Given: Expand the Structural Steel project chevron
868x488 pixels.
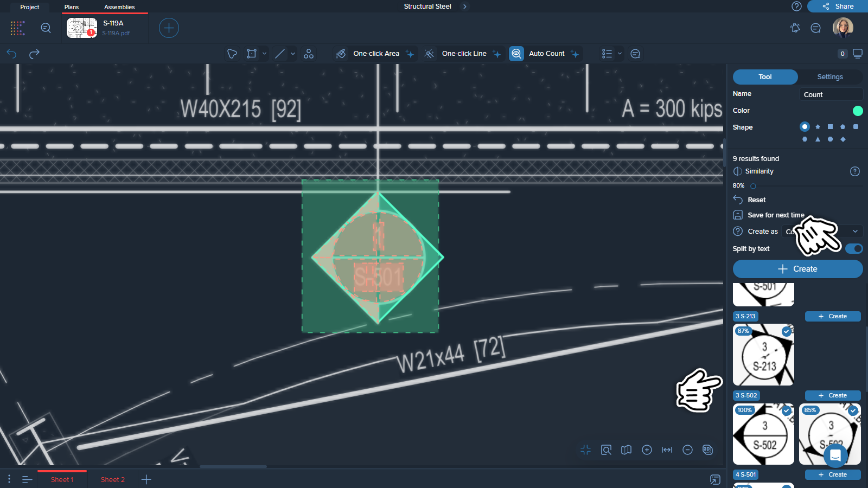Looking at the screenshot, I should (x=465, y=7).
